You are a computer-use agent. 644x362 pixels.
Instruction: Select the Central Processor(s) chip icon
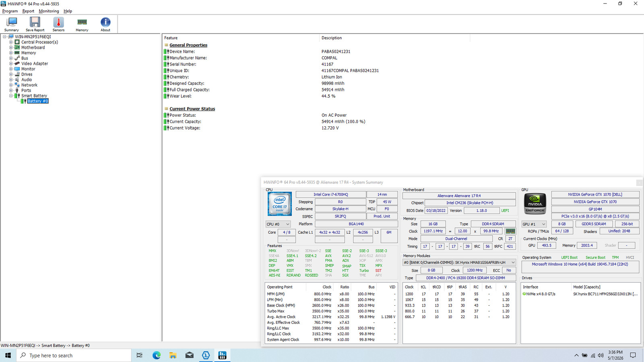tap(17, 42)
